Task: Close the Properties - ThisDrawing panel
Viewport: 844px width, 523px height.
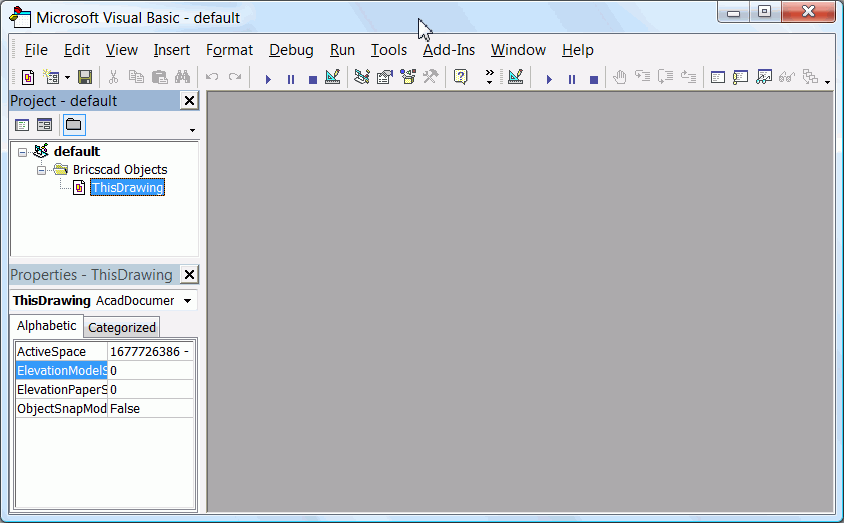Action: tap(189, 275)
